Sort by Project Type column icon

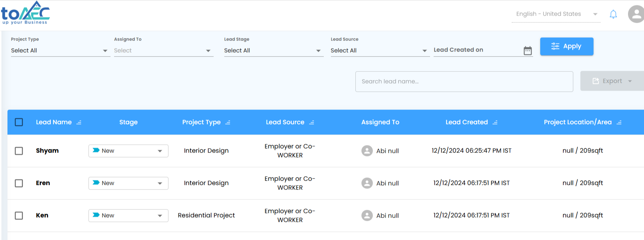click(228, 122)
